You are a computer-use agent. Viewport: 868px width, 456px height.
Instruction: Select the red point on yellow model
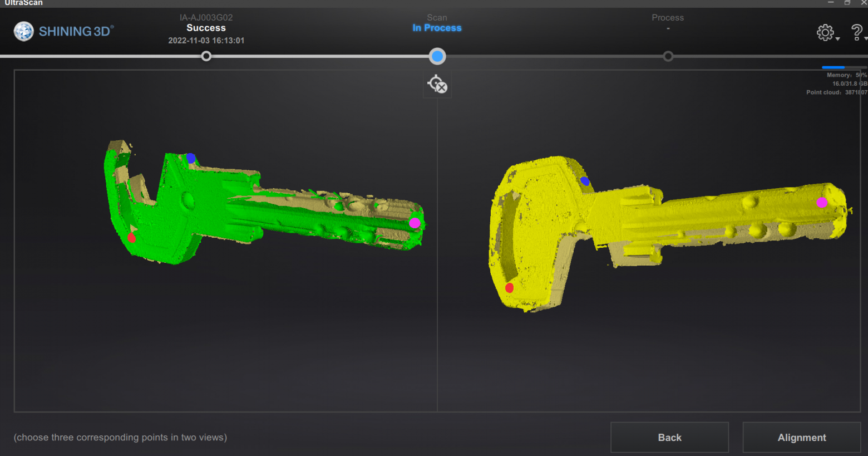tap(509, 288)
